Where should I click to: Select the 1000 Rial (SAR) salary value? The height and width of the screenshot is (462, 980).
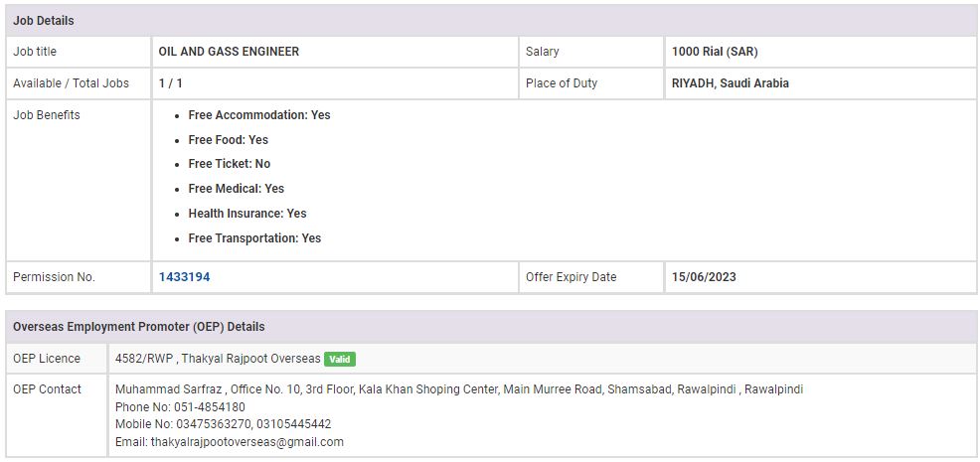715,52
